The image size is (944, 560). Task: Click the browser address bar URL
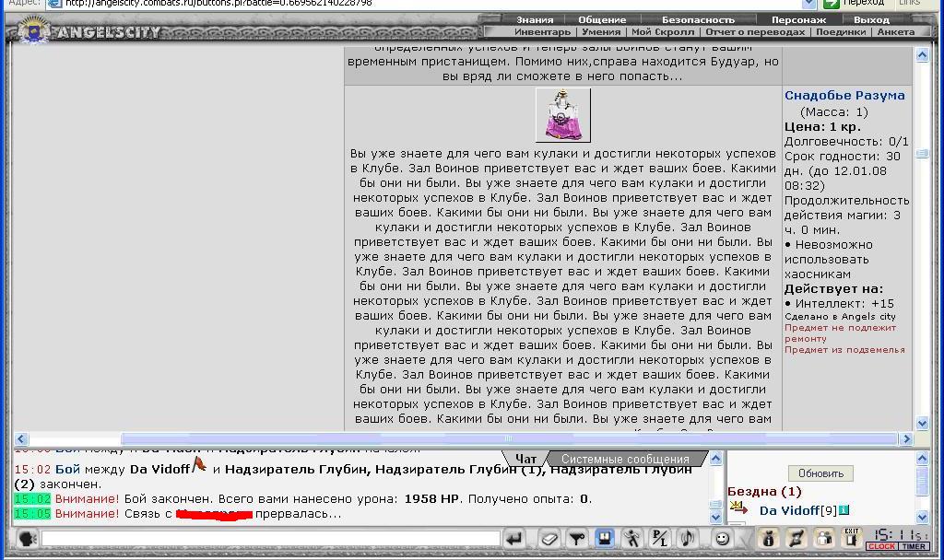click(x=218, y=3)
